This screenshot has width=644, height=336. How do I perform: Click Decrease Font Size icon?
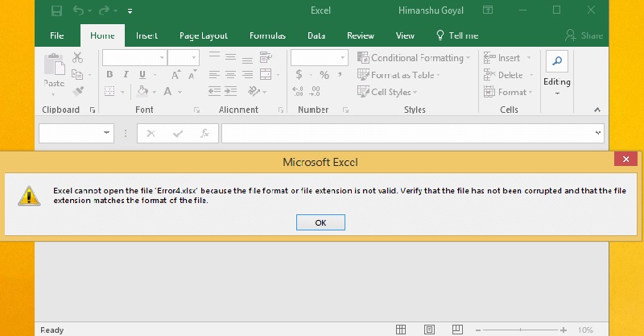pyautogui.click(x=192, y=74)
